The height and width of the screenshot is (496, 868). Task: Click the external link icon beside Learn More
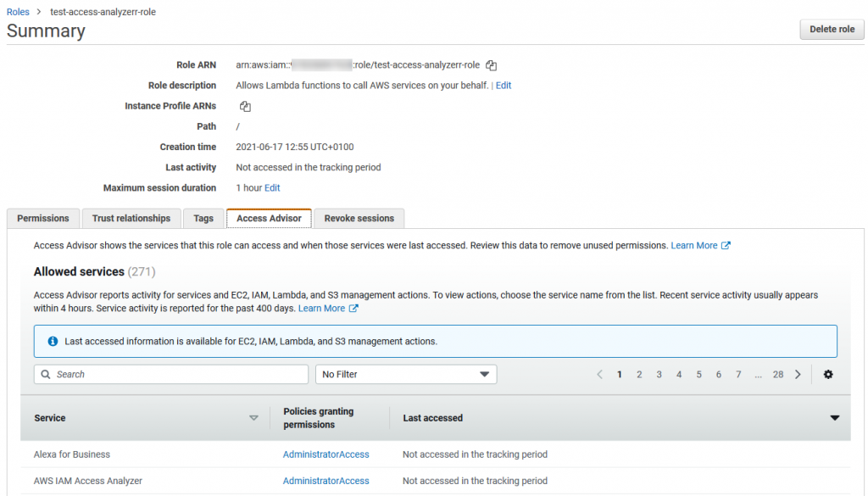[726, 245]
